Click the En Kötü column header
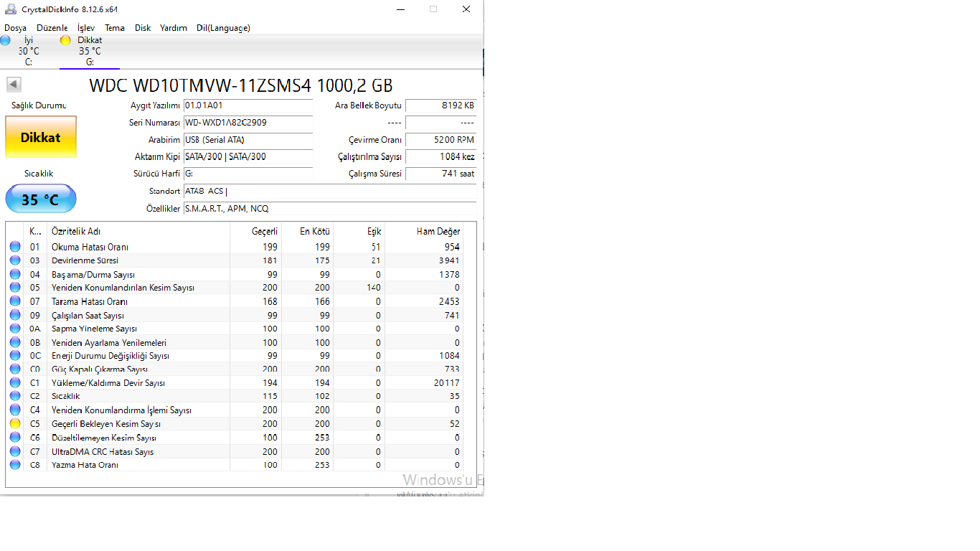The image size is (980, 551). click(x=308, y=232)
